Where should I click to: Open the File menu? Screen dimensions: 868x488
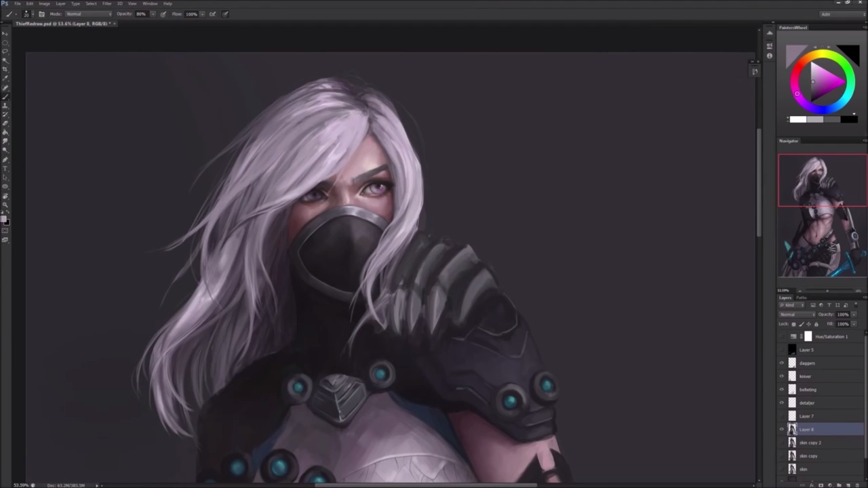tap(18, 3)
